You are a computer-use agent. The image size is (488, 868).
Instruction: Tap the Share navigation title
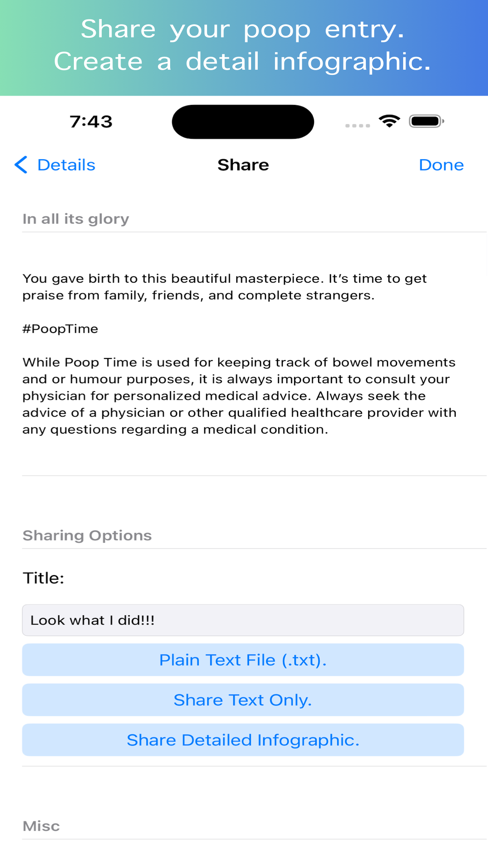pos(243,165)
